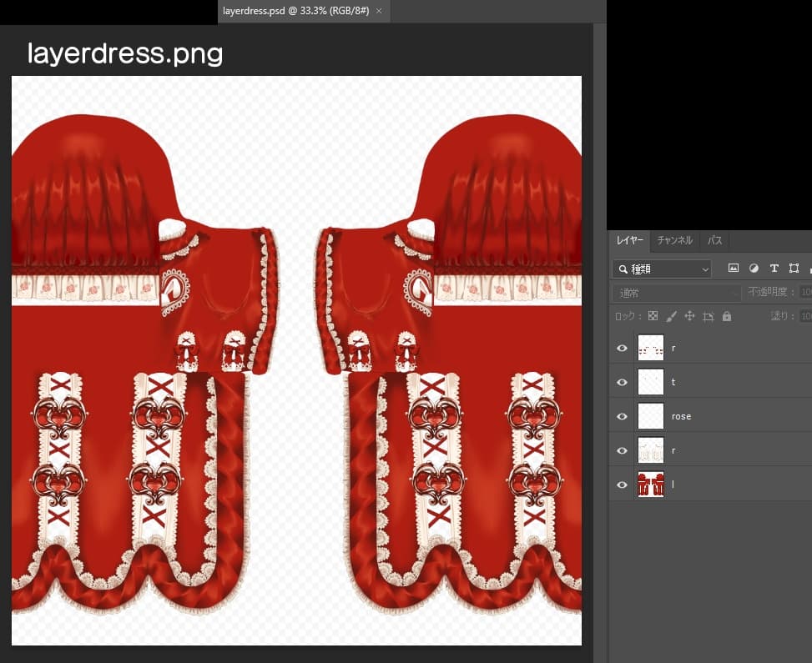Filter layers by type (T) icon
Image resolution: width=812 pixels, height=663 pixels.
(774, 269)
